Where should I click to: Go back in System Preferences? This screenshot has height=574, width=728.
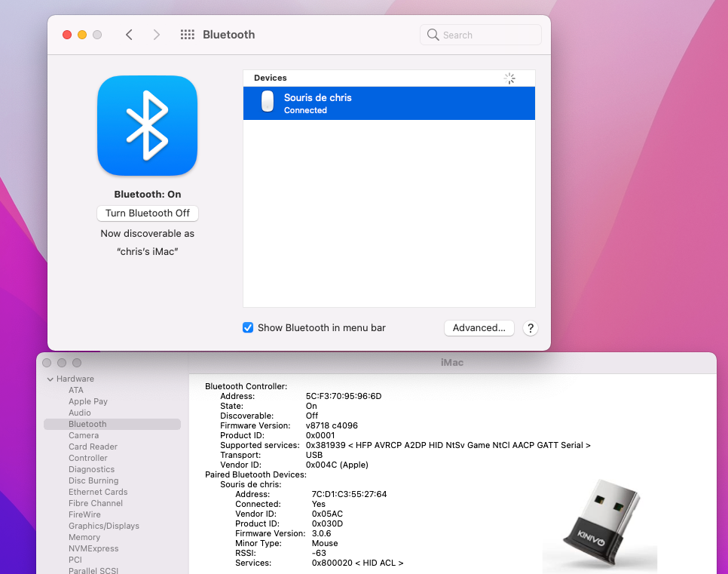coord(129,35)
